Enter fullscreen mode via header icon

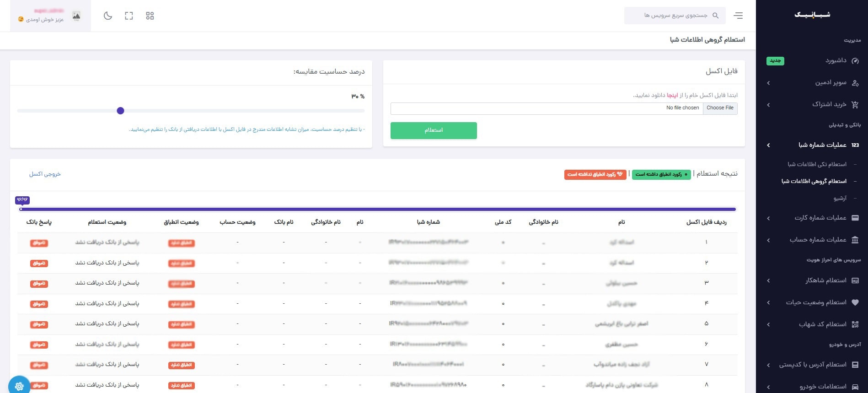tap(129, 16)
